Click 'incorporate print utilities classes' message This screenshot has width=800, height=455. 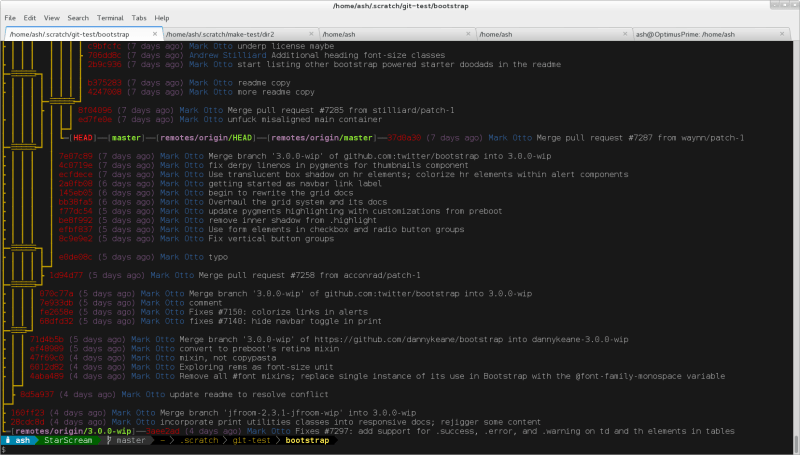click(350, 422)
